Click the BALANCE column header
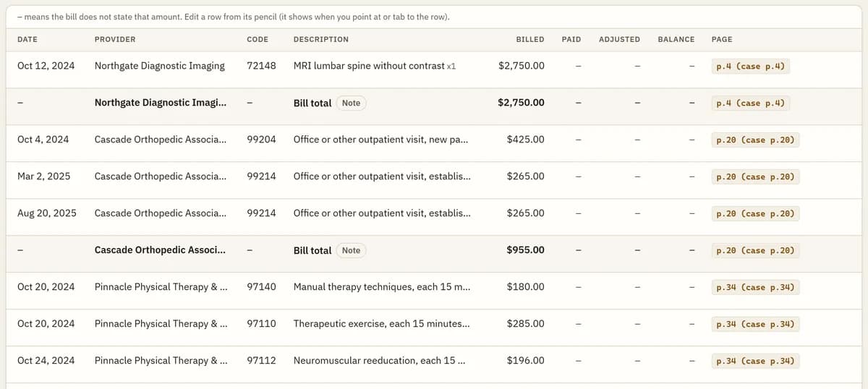Screen dimensions: 868x389 pos(676,39)
